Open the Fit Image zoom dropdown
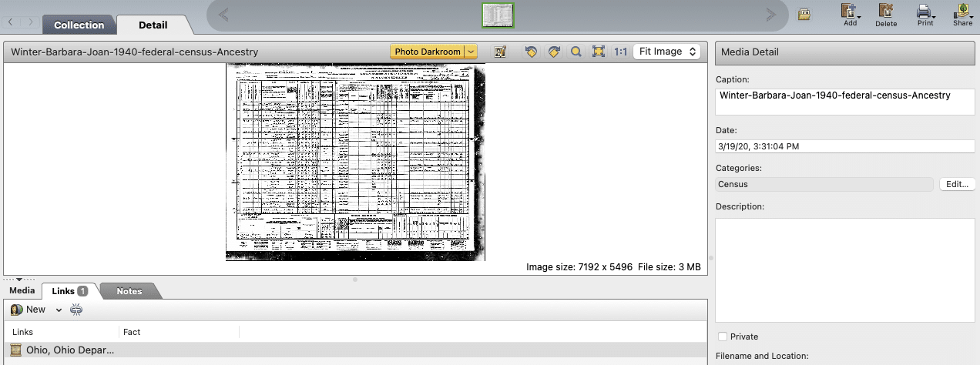 pyautogui.click(x=666, y=52)
